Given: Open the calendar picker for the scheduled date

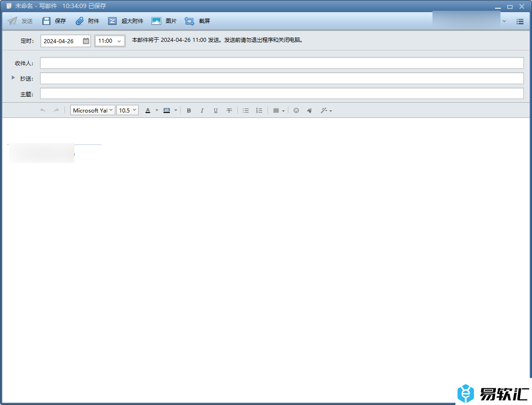Looking at the screenshot, I should [86, 41].
